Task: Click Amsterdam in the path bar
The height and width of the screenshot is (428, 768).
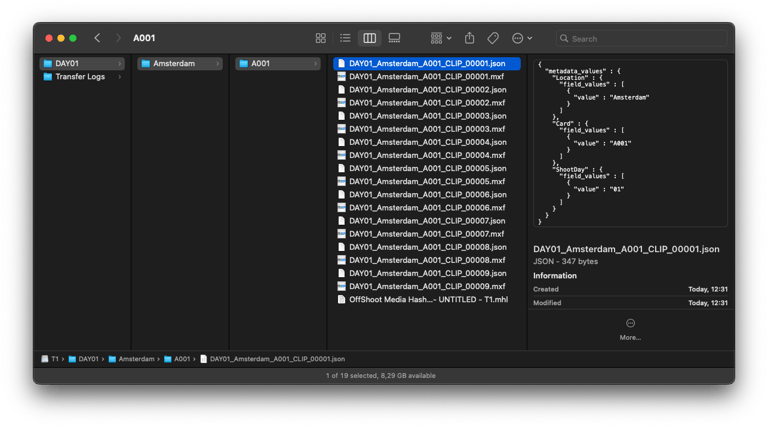Action: (136, 358)
